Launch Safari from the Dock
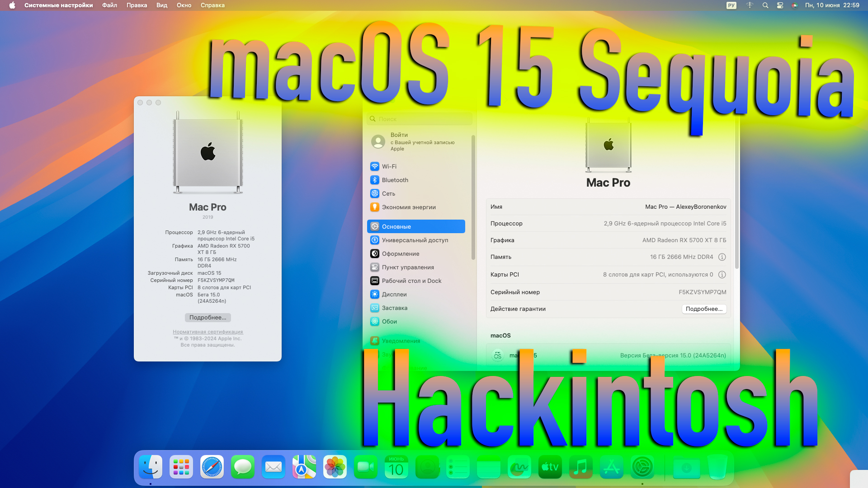The width and height of the screenshot is (868, 488). 212,467
